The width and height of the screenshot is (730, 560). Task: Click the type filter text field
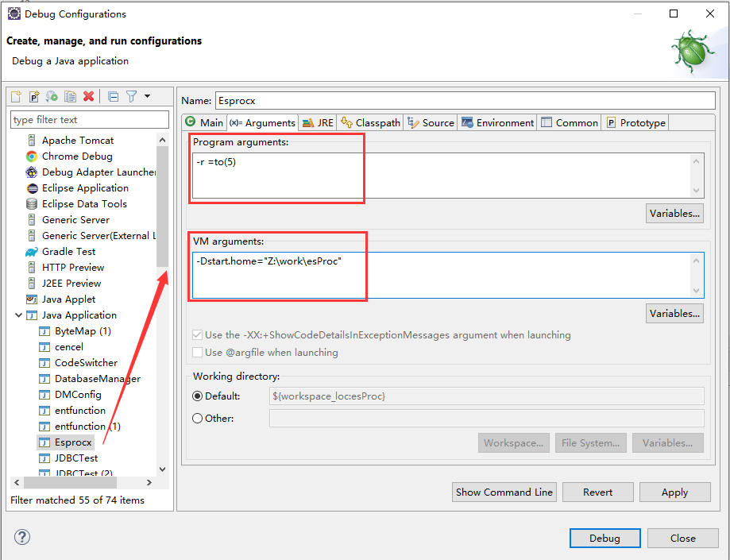[89, 120]
